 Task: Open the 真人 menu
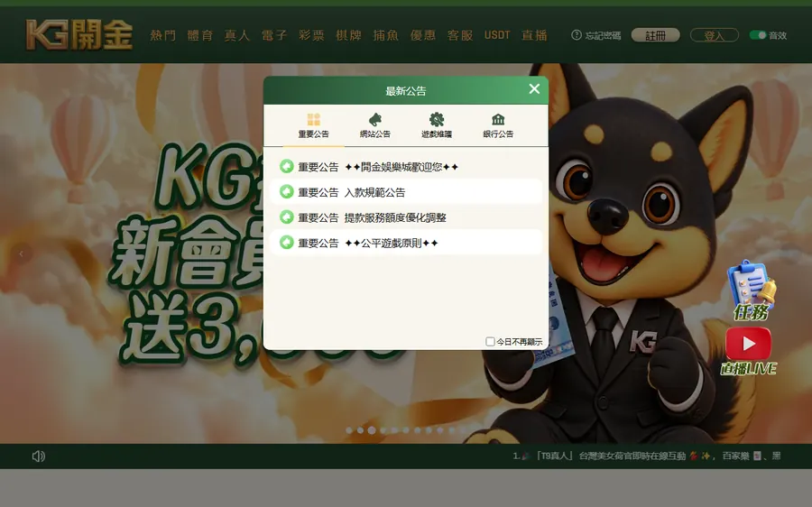point(237,35)
